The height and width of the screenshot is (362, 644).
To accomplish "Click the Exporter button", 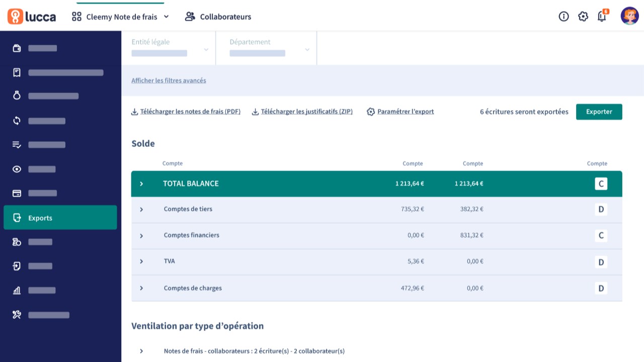I will click(599, 112).
